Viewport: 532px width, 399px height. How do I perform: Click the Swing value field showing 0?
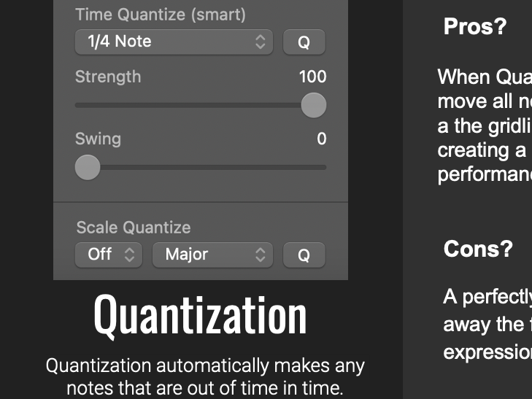[321, 139]
